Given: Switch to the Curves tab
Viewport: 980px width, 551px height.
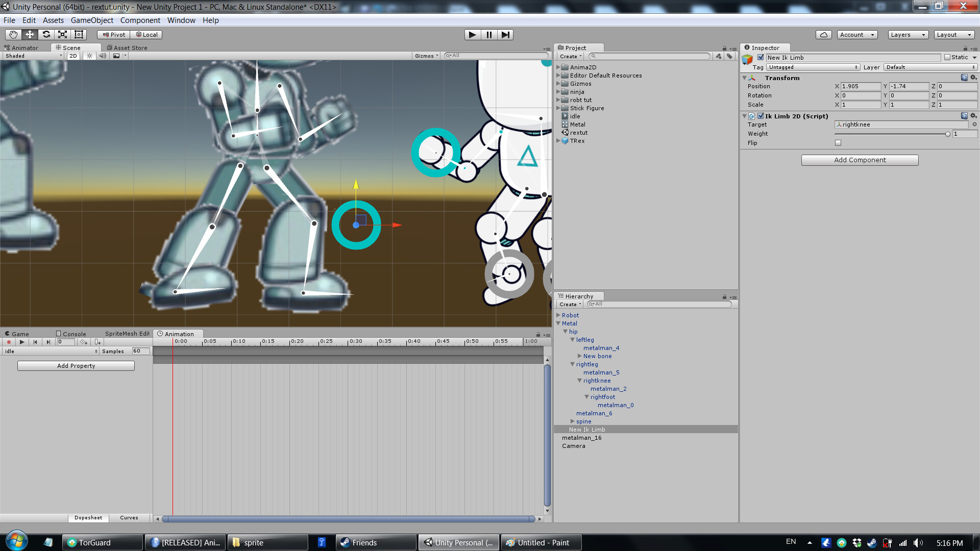Looking at the screenshot, I should (x=129, y=517).
